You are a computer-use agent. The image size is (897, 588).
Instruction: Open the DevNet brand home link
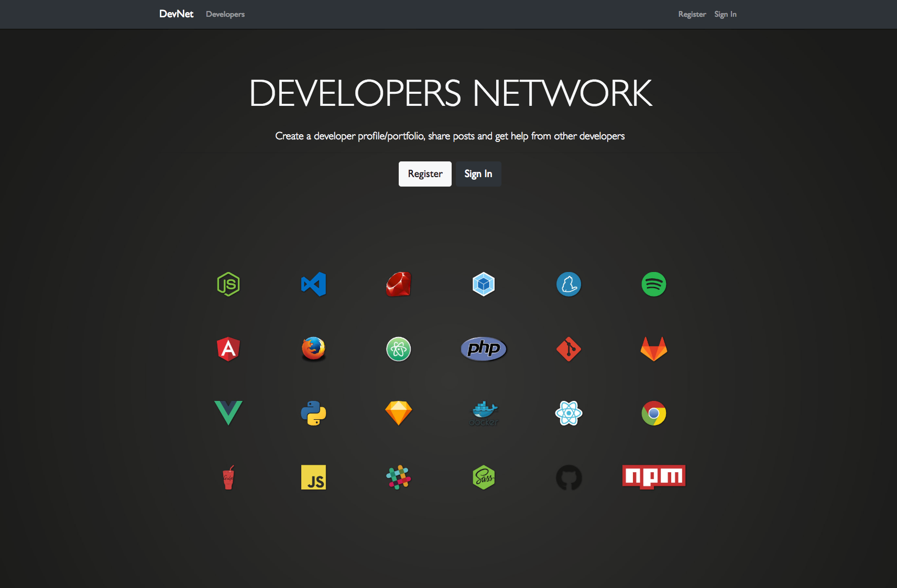tap(177, 14)
